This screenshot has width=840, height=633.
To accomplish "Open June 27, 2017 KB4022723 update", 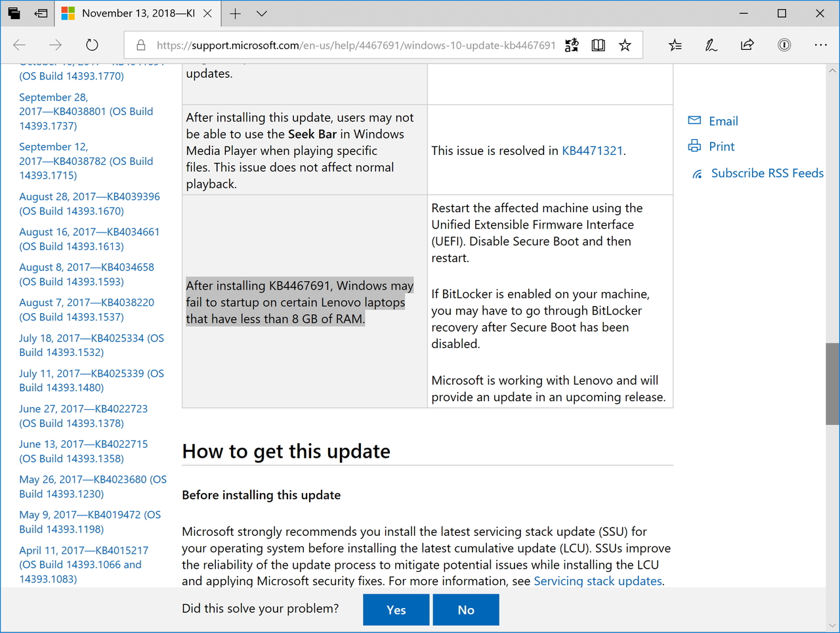I will tap(83, 416).
